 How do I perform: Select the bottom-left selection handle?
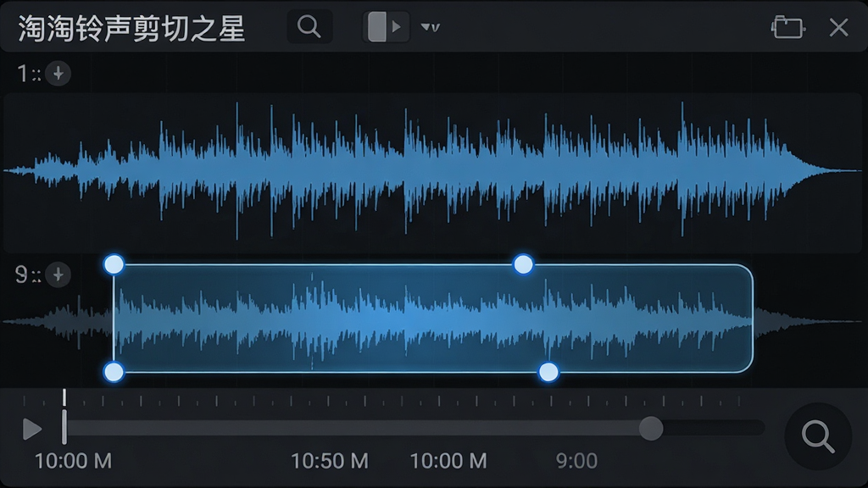(x=114, y=372)
